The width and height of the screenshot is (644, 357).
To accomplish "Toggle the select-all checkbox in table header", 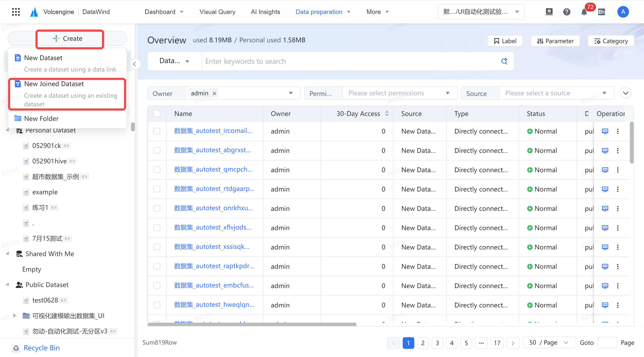I will click(x=157, y=114).
